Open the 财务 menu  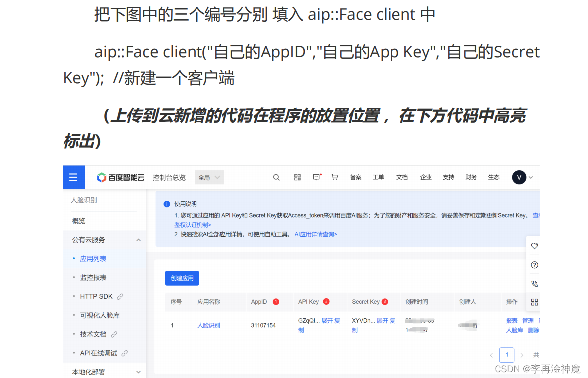(x=471, y=177)
